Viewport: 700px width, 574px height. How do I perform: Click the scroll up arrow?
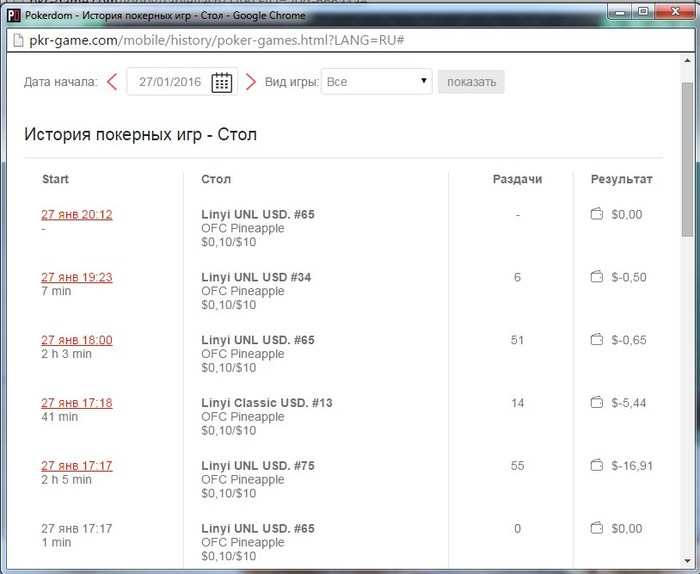pyautogui.click(x=687, y=60)
